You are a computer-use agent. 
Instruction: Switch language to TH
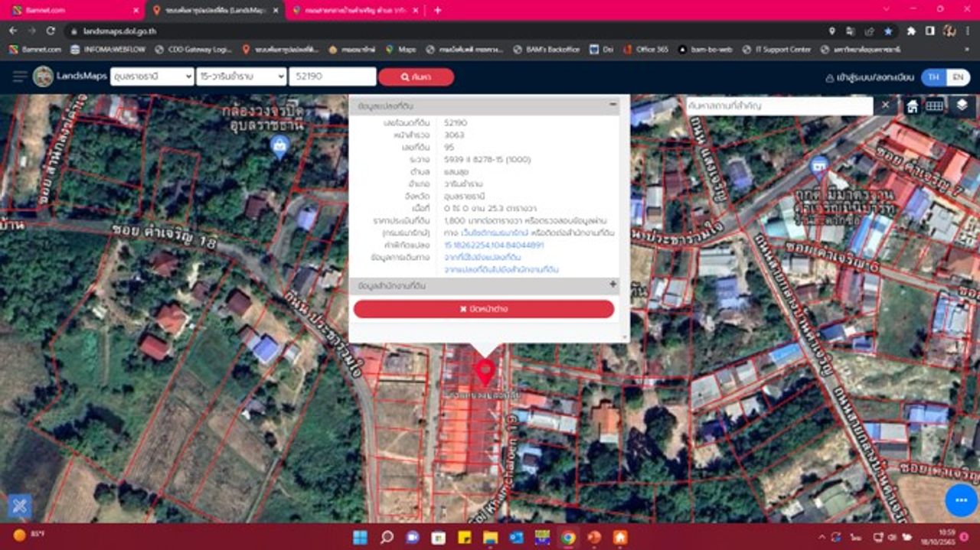(x=933, y=77)
